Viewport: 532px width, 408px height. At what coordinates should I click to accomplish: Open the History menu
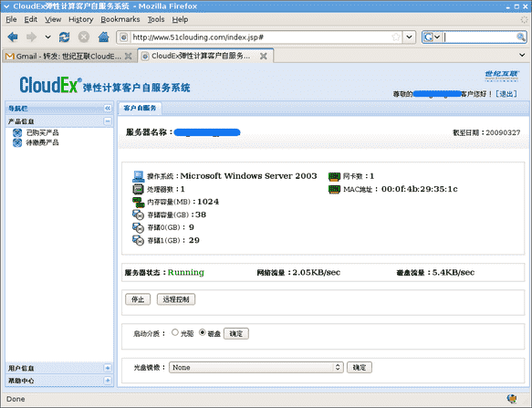click(x=80, y=19)
